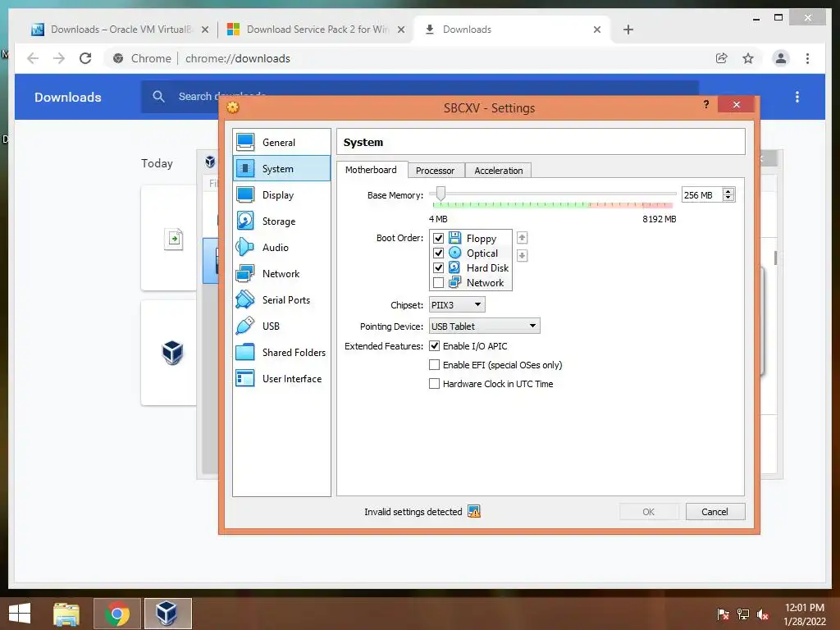Image resolution: width=840 pixels, height=630 pixels.
Task: Close the SBCXV Settings dialog
Action: (736, 104)
